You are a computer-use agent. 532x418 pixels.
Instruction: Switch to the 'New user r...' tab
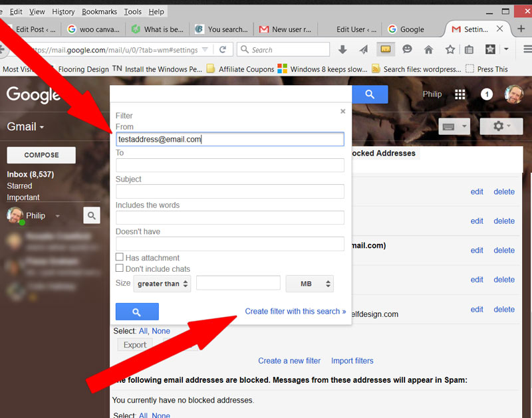(285, 29)
